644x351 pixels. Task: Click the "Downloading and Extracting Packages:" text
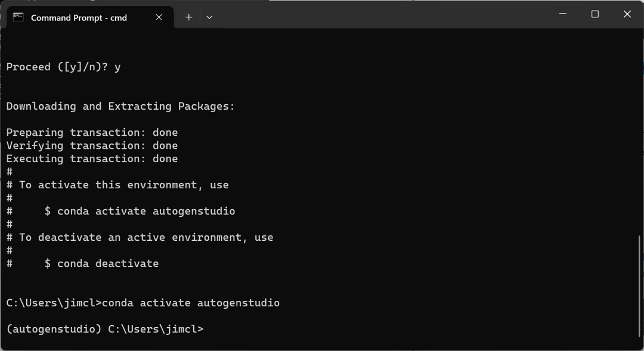tap(120, 107)
